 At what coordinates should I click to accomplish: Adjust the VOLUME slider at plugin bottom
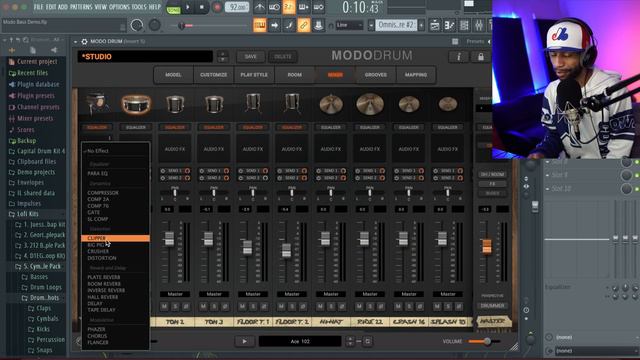[x=484, y=341]
